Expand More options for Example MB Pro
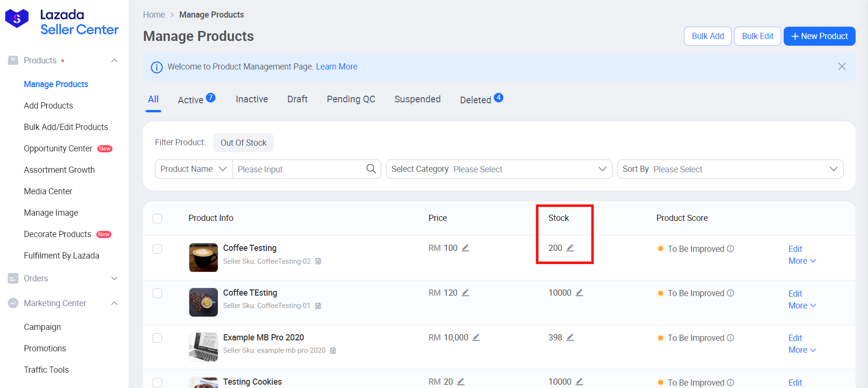 (x=802, y=350)
